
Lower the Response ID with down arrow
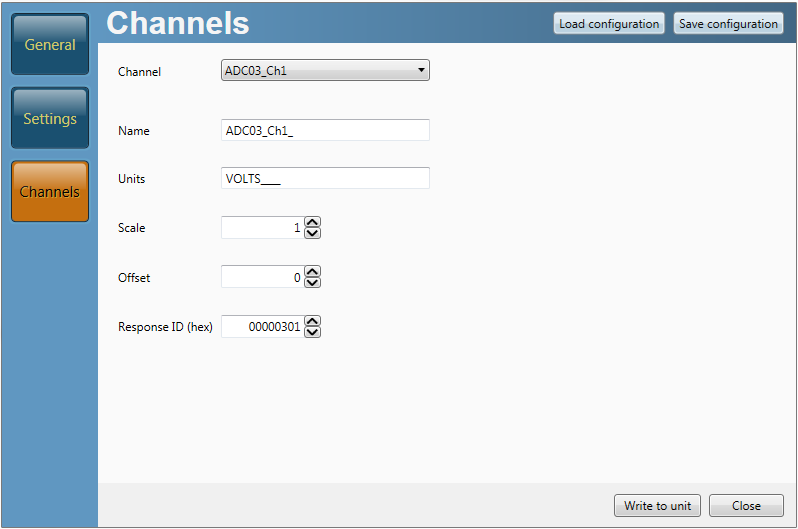point(312,331)
